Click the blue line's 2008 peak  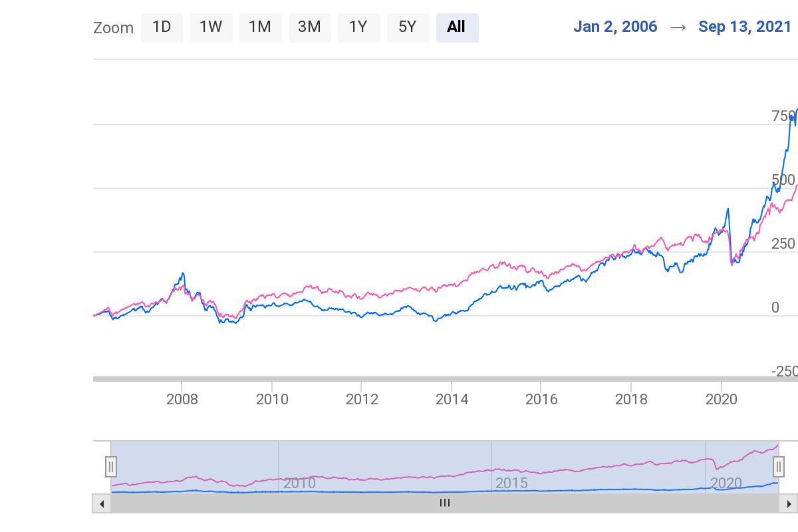(182, 273)
